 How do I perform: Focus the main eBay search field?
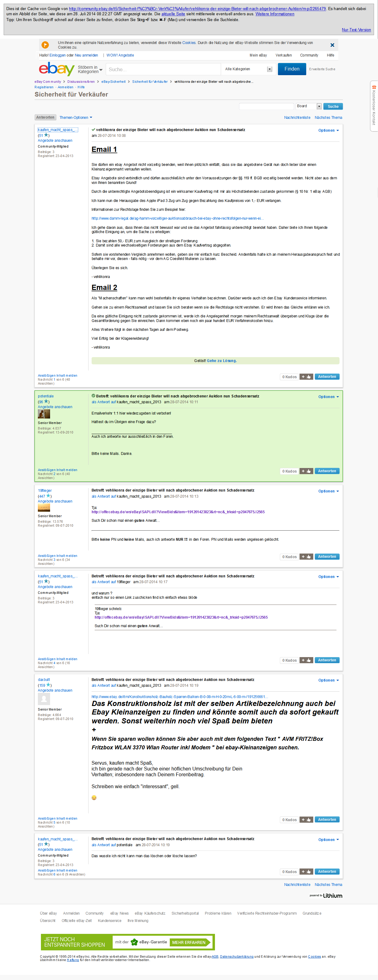click(x=163, y=69)
